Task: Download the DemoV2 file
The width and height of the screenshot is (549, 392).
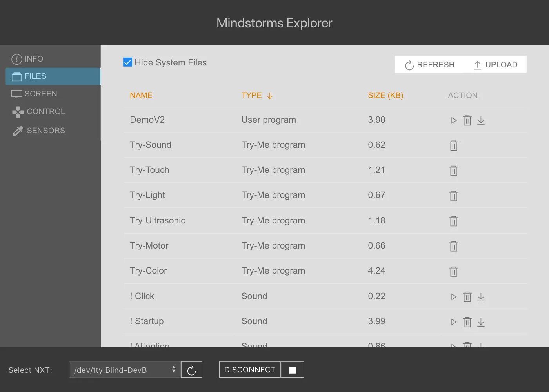Action: (481, 120)
